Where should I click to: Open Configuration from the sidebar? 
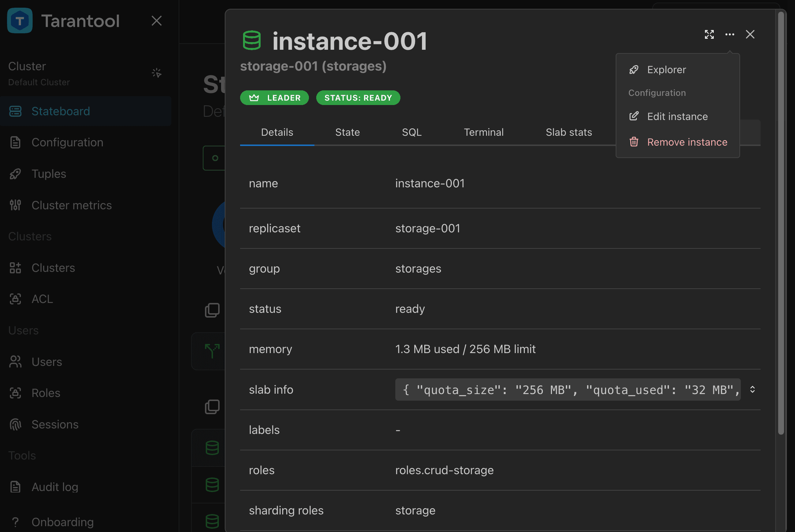coord(86,142)
